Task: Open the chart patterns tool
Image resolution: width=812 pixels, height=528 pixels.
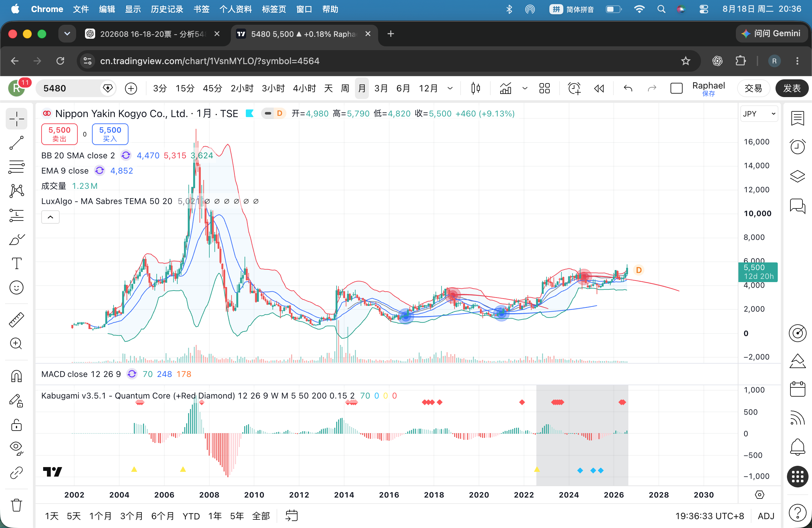Action: pos(16,191)
